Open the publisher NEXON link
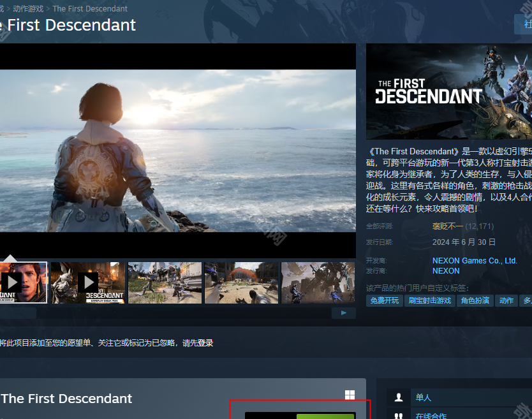The height and width of the screenshot is (419, 532). [x=446, y=271]
